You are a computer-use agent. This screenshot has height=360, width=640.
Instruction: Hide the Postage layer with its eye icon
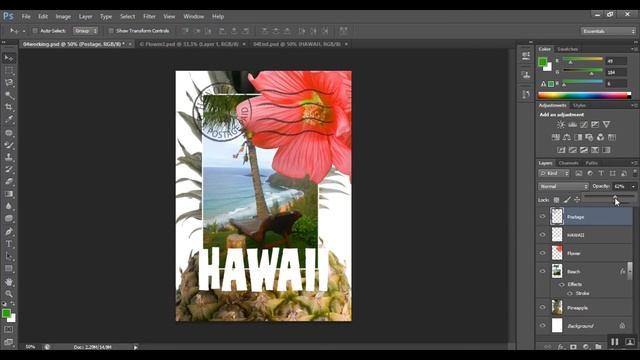[542, 217]
